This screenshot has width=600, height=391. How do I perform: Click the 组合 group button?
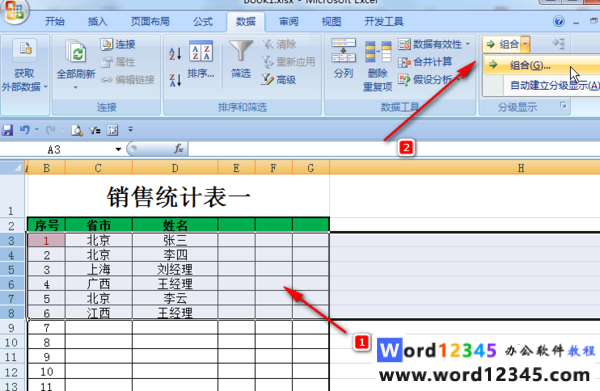pyautogui.click(x=502, y=44)
